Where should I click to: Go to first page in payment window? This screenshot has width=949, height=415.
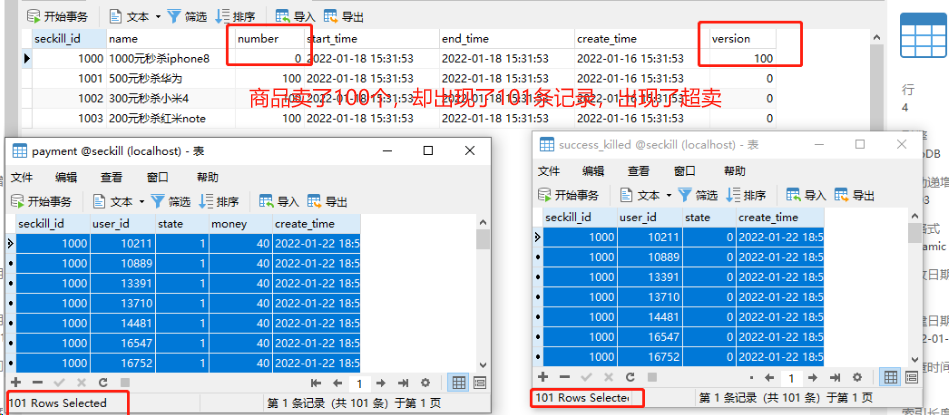[315, 383]
